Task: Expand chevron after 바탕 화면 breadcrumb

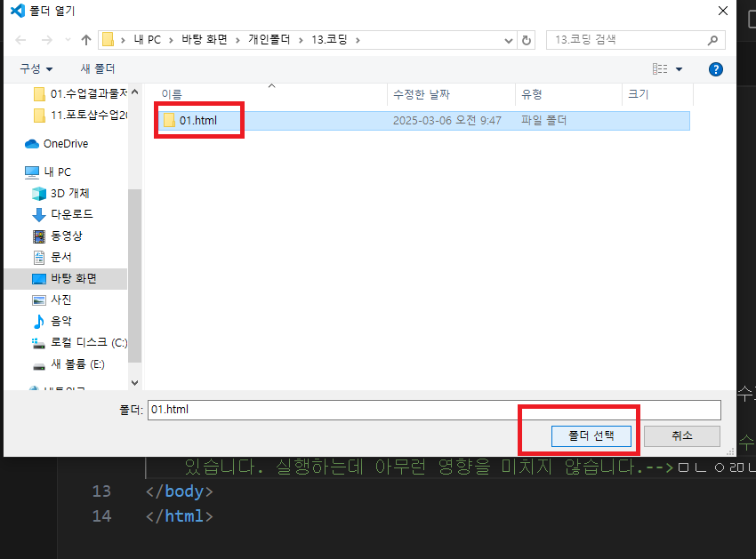Action: (x=237, y=40)
